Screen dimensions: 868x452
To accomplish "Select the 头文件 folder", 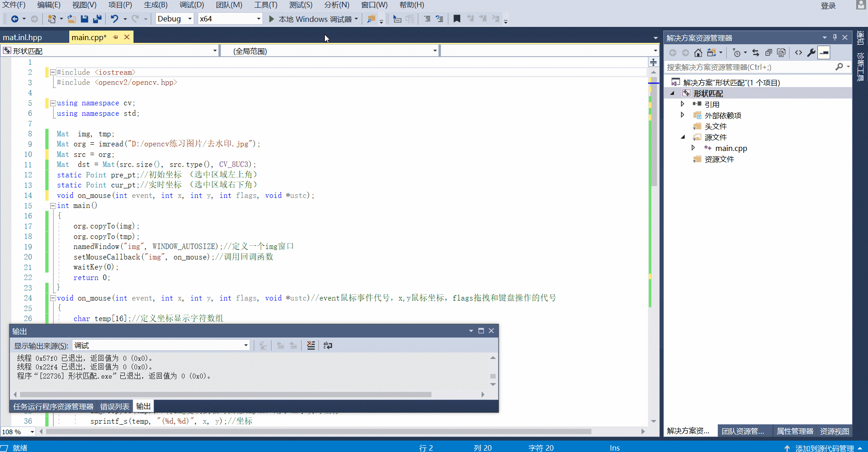I will 715,126.
